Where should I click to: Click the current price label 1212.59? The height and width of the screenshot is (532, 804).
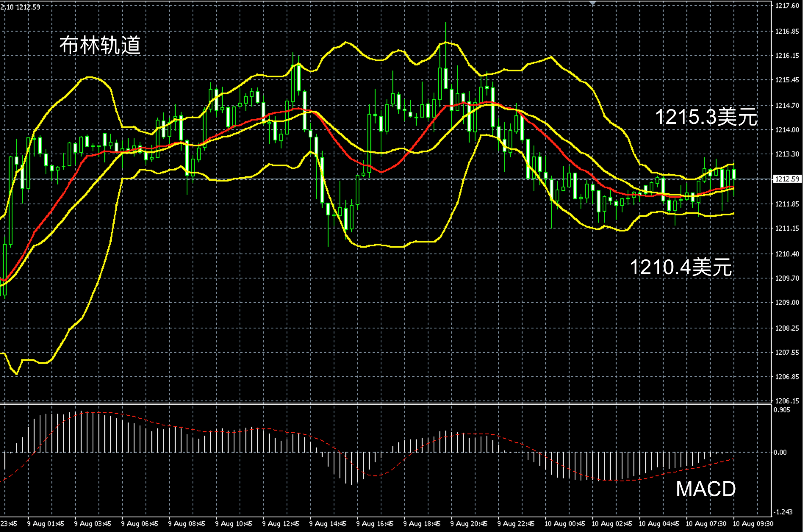tap(787, 179)
